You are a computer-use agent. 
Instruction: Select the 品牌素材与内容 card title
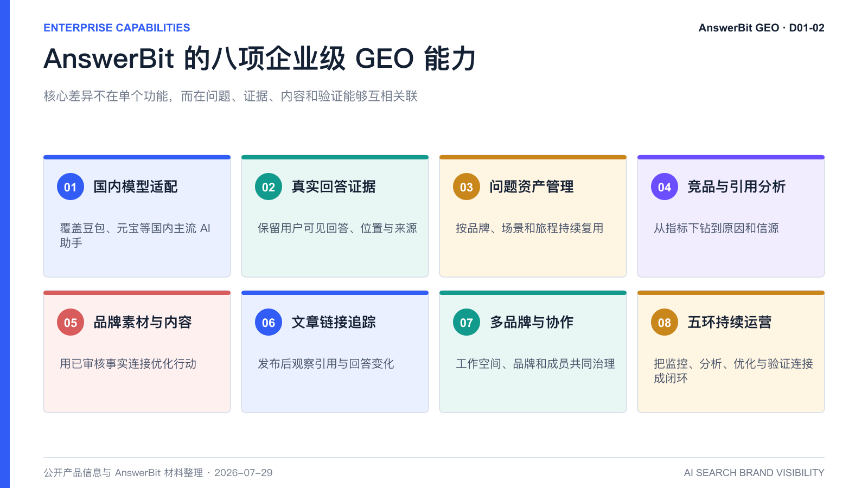(143, 322)
